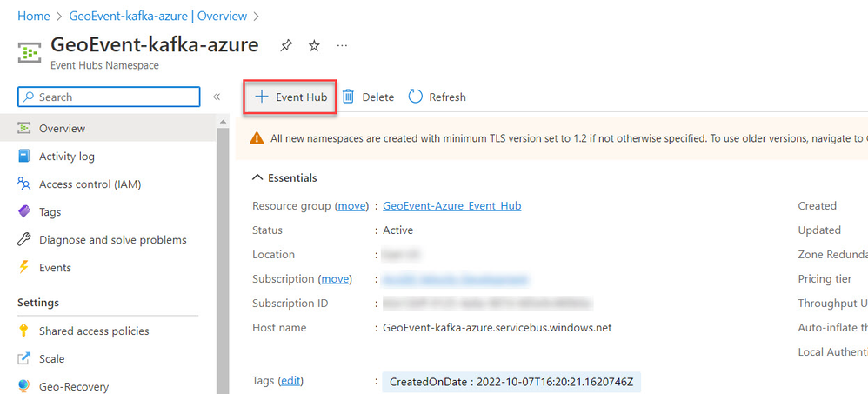Click the Shared access policies key icon
This screenshot has height=394, width=868.
pyautogui.click(x=24, y=331)
